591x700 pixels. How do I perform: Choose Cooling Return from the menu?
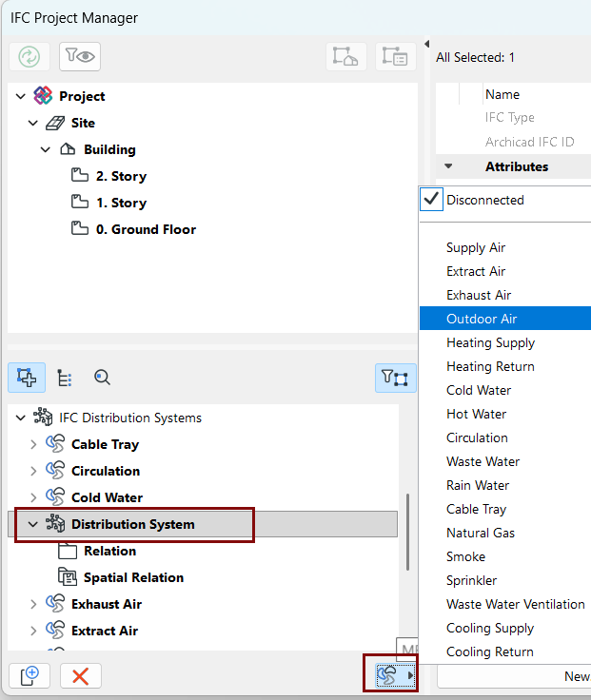[x=504, y=651]
